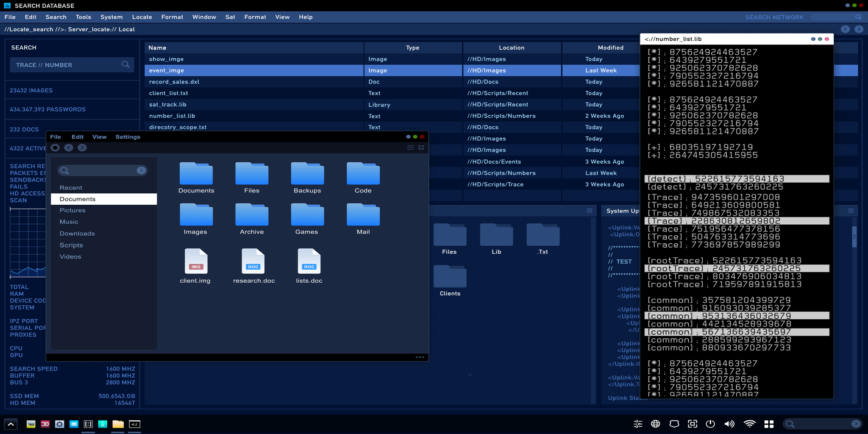The height and width of the screenshot is (434, 868).
Task: Open the mail app from the taskbar
Action: (x=74, y=424)
